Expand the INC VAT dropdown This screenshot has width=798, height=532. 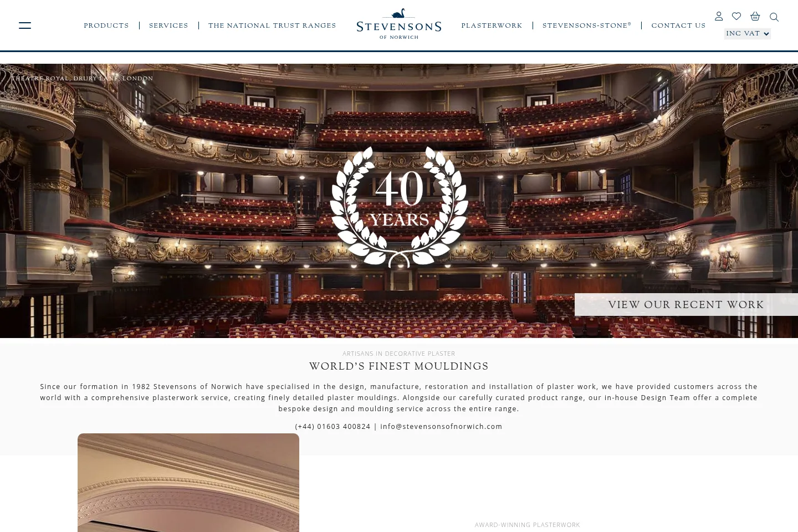tap(748, 34)
